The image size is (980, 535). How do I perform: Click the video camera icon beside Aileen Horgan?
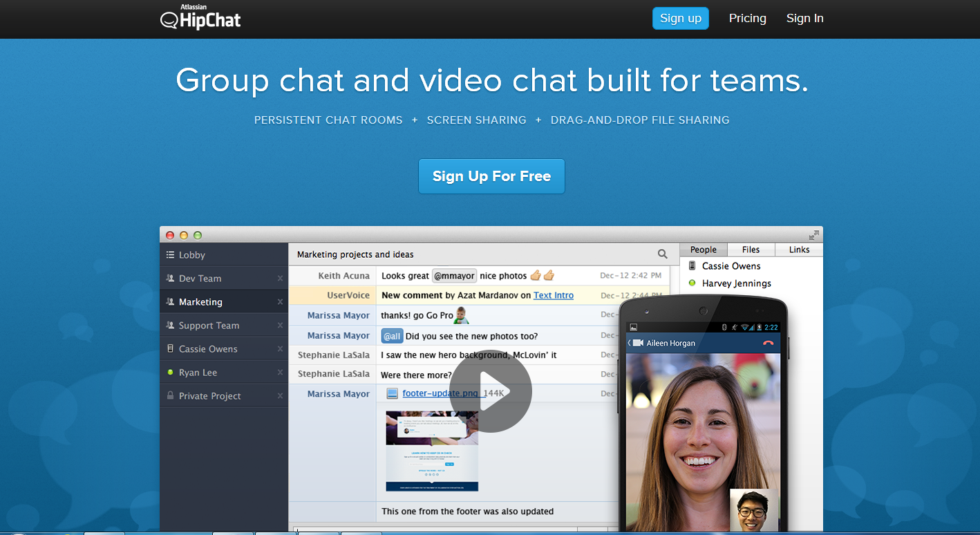[x=638, y=343]
